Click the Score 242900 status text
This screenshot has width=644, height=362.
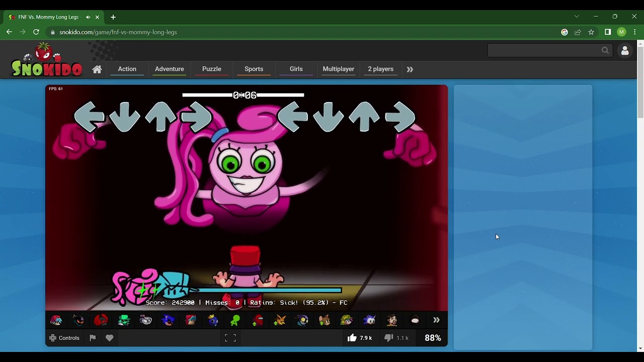170,303
